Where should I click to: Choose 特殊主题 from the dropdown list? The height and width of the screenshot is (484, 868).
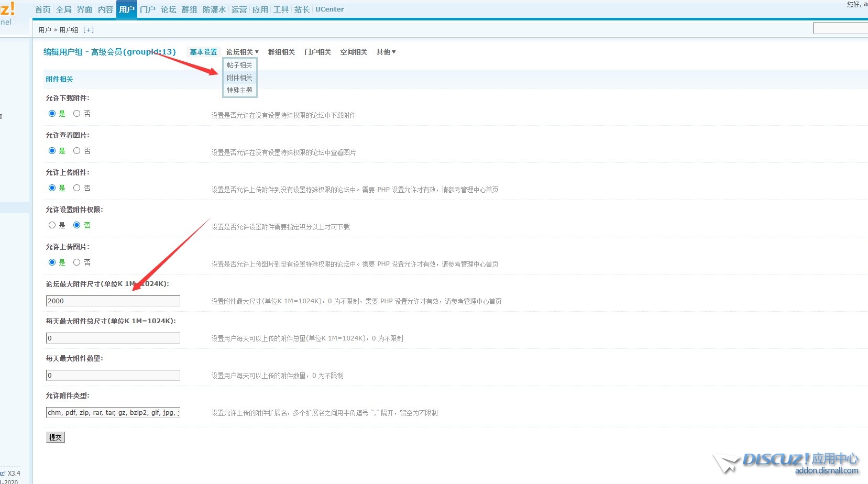pyautogui.click(x=239, y=90)
